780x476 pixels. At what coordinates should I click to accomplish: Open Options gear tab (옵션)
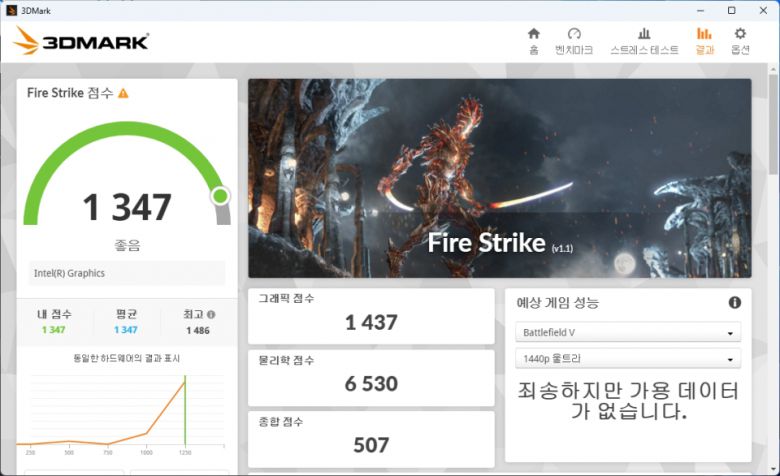point(740,41)
